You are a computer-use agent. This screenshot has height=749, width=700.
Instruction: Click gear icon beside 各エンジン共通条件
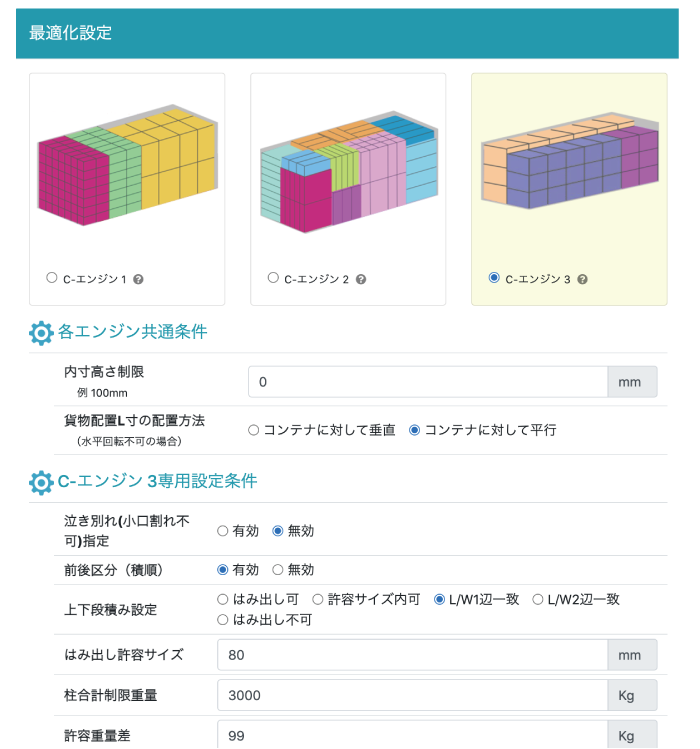coord(41,333)
